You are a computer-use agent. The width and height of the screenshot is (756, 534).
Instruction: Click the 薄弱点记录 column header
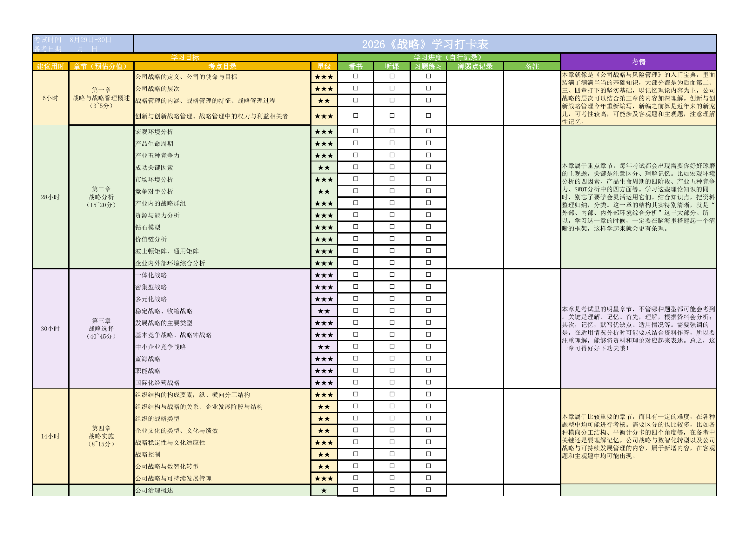coord(475,66)
